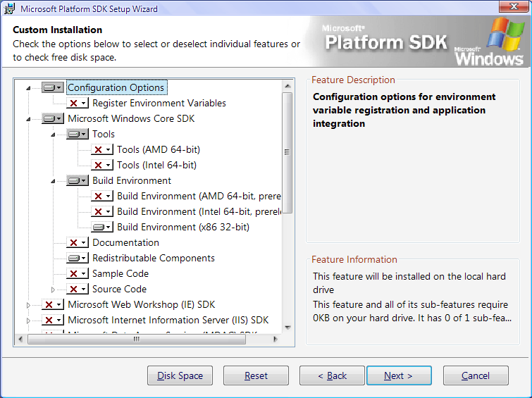Image resolution: width=532 pixels, height=398 pixels.
Task: Click the vertical scrollbar up arrow
Action: (287, 86)
